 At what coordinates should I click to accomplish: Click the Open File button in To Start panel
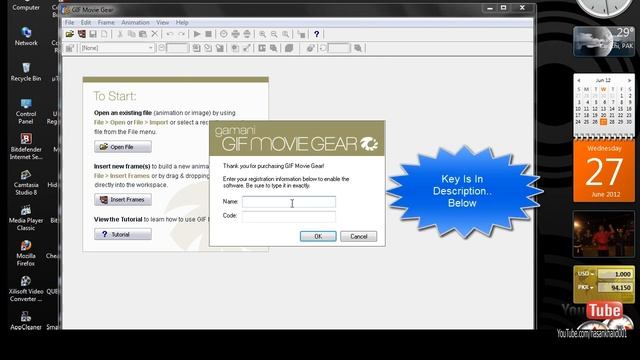(123, 147)
